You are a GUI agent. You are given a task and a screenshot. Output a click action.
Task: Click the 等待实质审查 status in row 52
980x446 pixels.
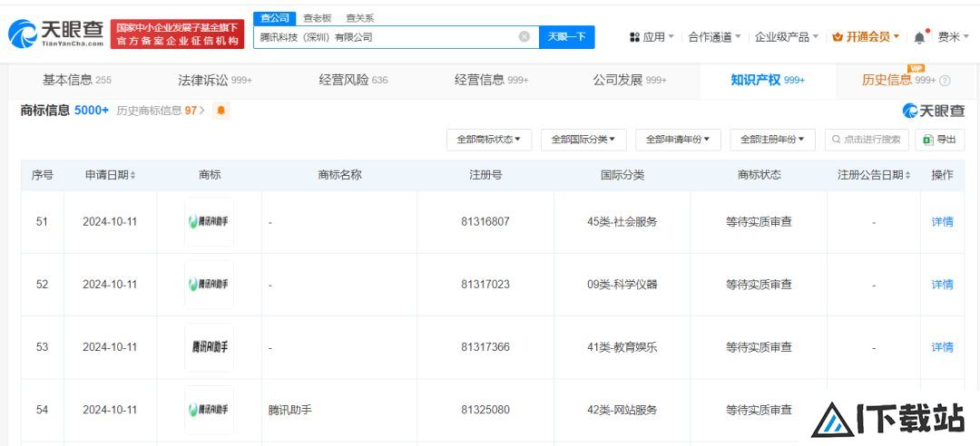click(x=759, y=285)
